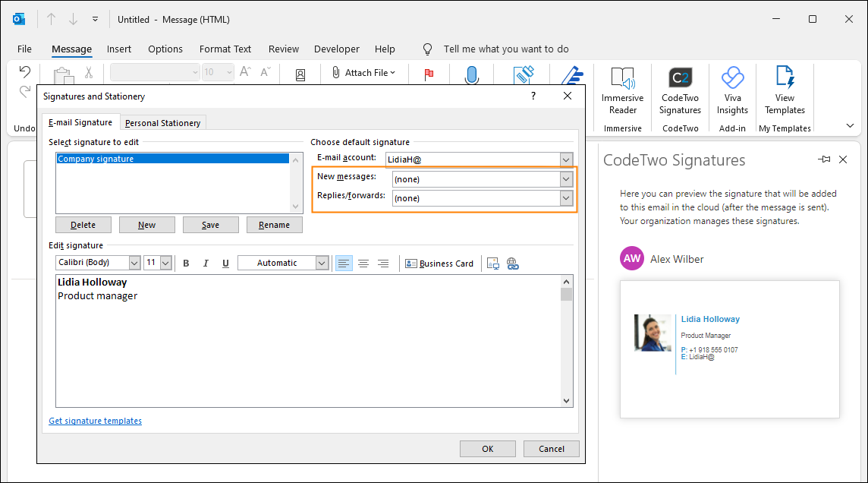Switch to the Insert ribbon tab
868x483 pixels.
click(119, 49)
